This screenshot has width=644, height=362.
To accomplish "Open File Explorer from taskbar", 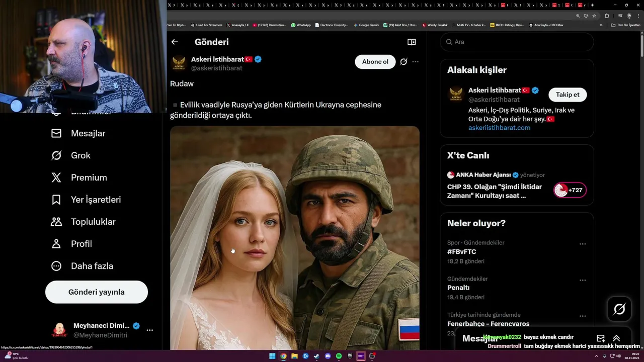I will 294,356.
